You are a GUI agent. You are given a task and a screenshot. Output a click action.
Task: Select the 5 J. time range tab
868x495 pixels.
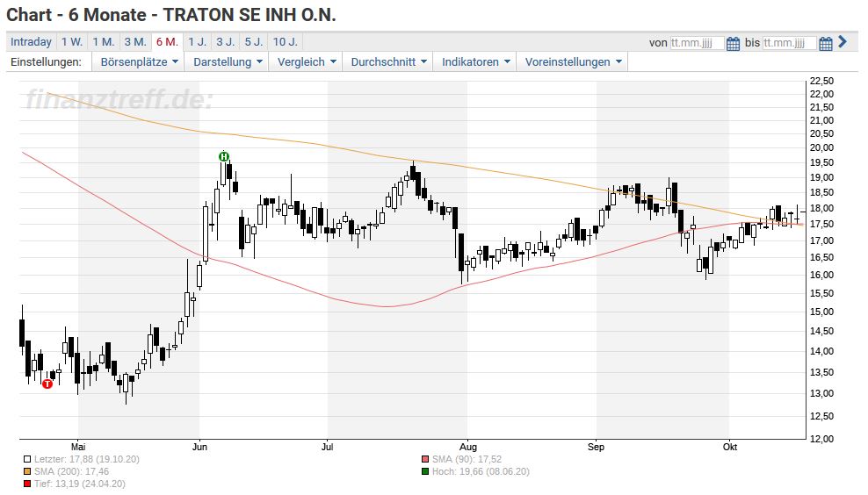click(x=254, y=41)
